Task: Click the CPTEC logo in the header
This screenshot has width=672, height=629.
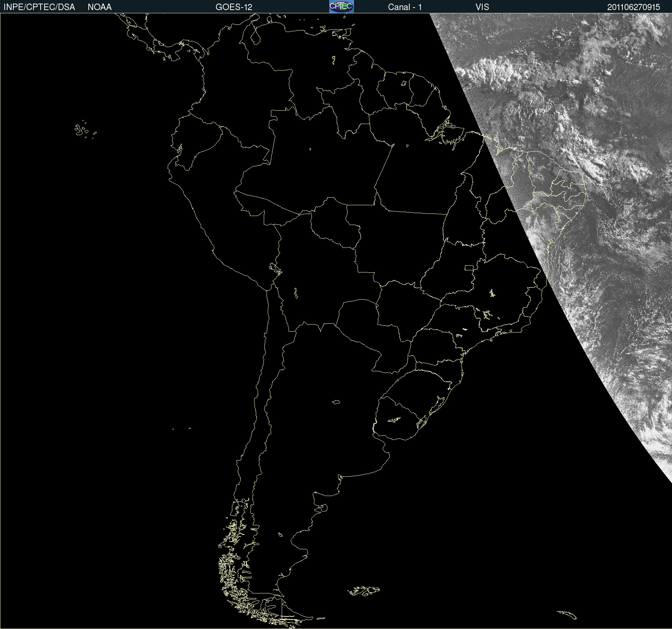Action: tap(341, 6)
